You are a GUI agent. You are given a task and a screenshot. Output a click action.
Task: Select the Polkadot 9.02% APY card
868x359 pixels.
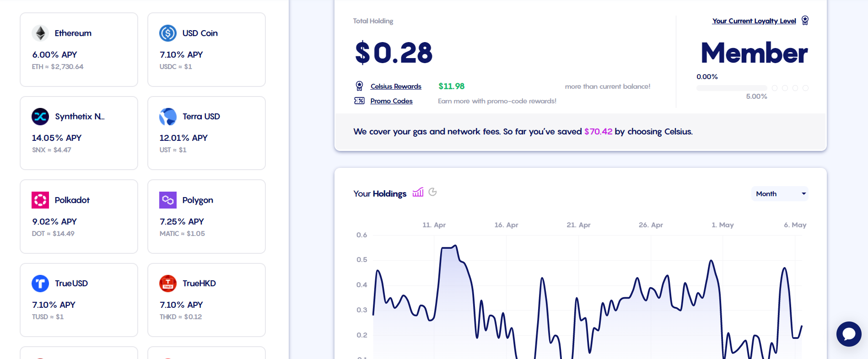click(x=79, y=216)
